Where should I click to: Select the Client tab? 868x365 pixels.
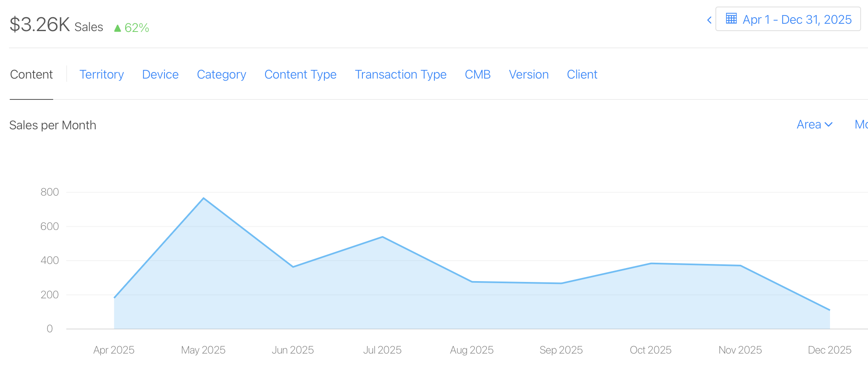pyautogui.click(x=582, y=74)
